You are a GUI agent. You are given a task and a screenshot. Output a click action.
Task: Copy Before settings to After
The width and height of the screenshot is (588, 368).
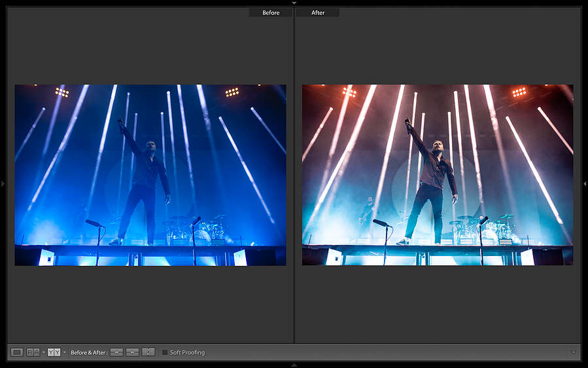point(116,352)
